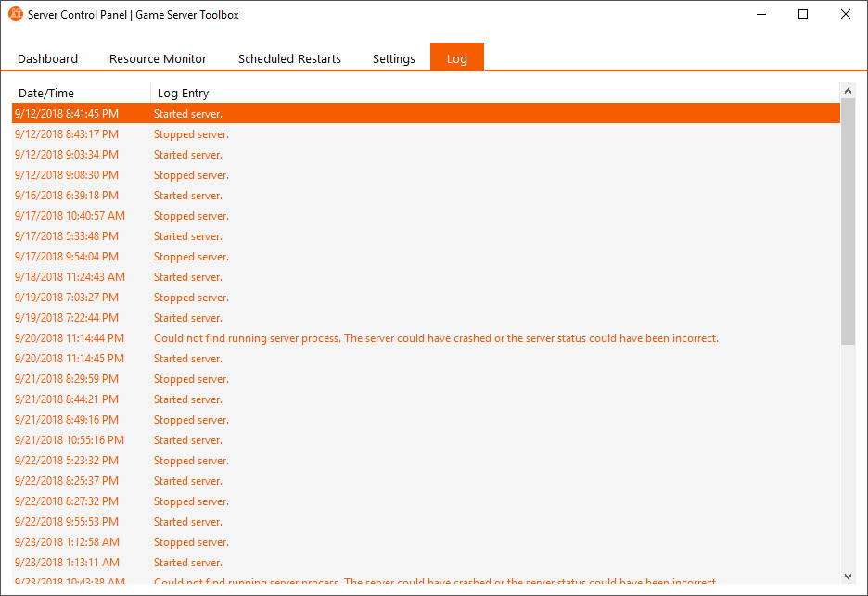Click the Game Server Toolbox app icon
868x596 pixels.
17,14
